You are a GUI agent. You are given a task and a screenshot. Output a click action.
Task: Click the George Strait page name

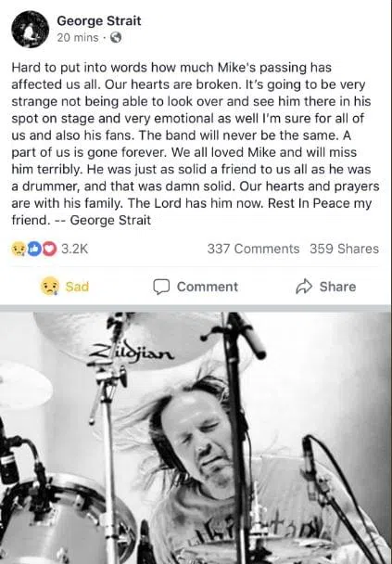(x=99, y=20)
